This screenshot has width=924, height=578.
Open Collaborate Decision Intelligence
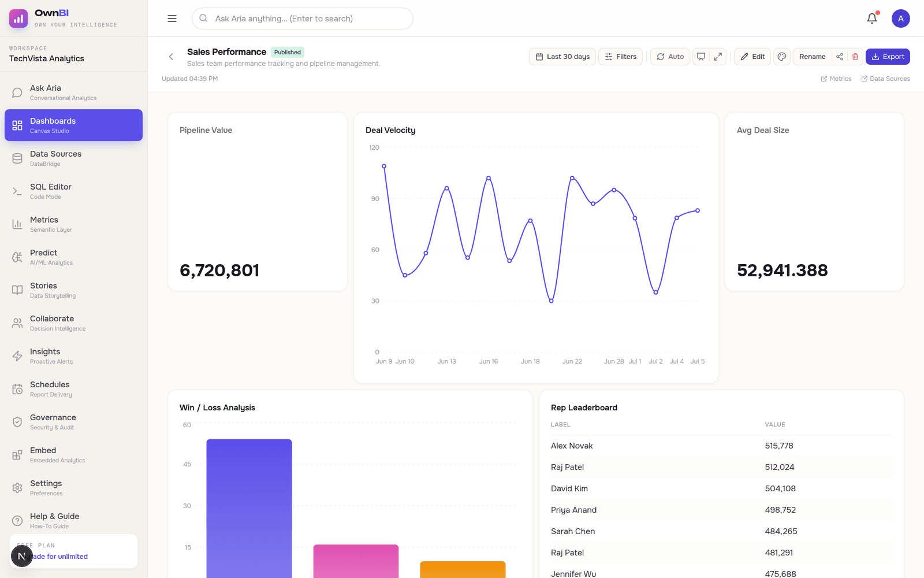pos(73,323)
